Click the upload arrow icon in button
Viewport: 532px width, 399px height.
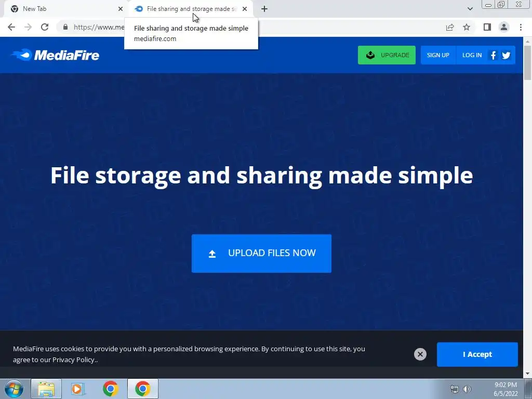pos(212,254)
